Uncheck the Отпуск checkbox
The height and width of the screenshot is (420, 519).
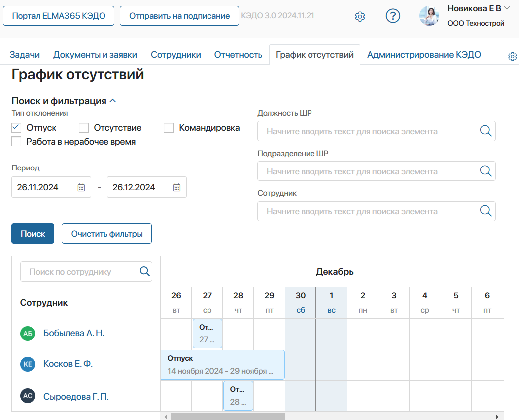tap(16, 128)
